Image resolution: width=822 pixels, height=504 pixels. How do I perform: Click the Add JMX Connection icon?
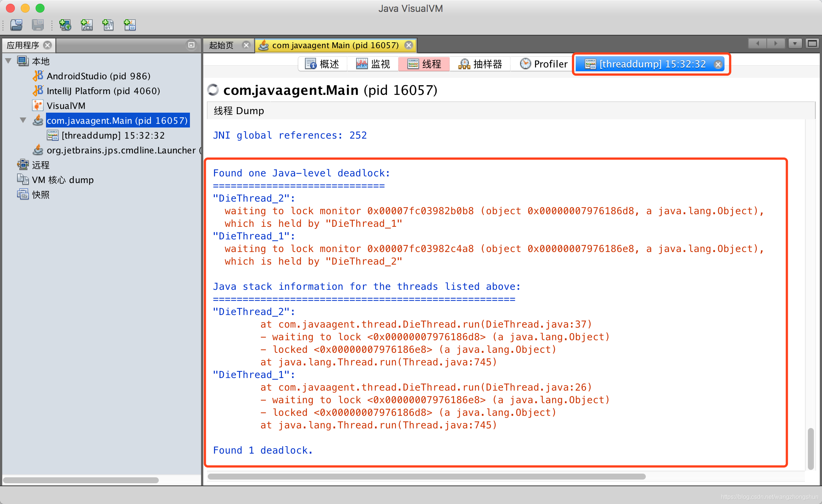tap(87, 25)
